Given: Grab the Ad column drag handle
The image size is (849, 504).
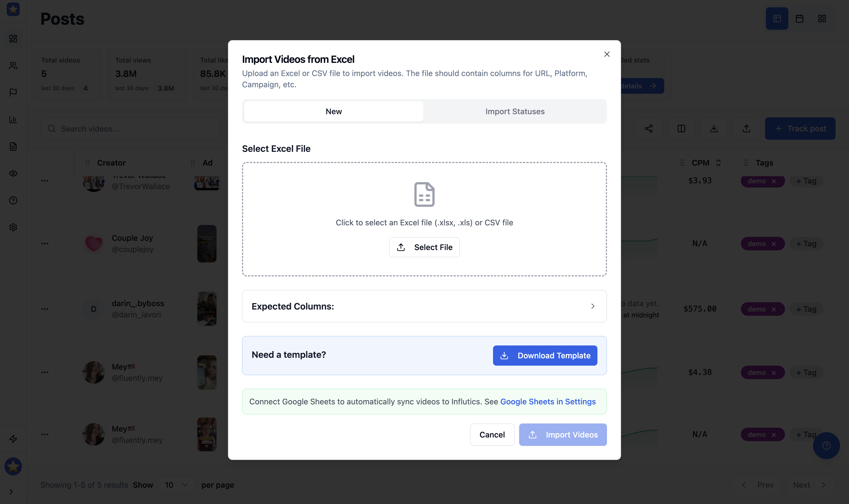Looking at the screenshot, I should click(193, 163).
